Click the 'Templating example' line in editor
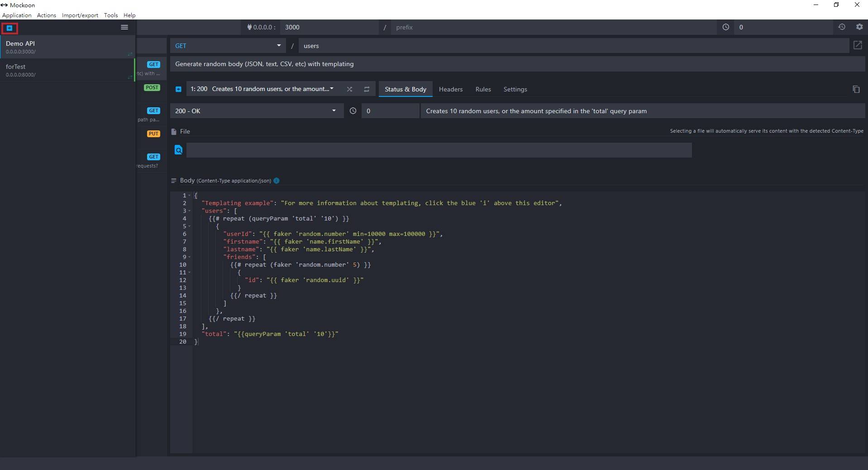868x470 pixels. point(382,203)
